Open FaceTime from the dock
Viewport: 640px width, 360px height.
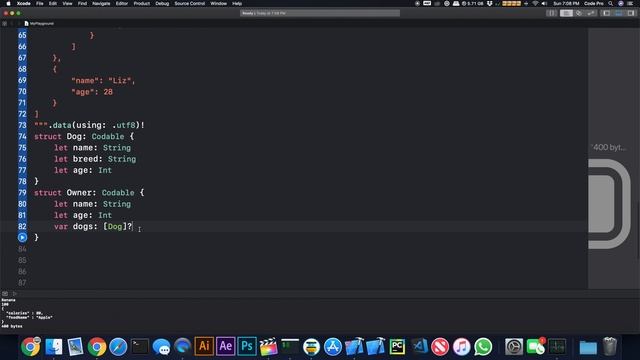click(x=536, y=347)
